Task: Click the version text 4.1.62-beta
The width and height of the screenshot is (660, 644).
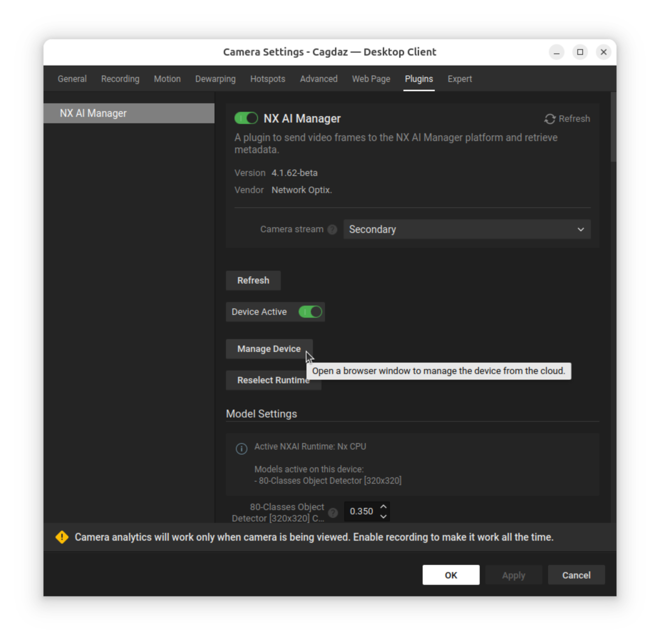Action: (x=294, y=173)
